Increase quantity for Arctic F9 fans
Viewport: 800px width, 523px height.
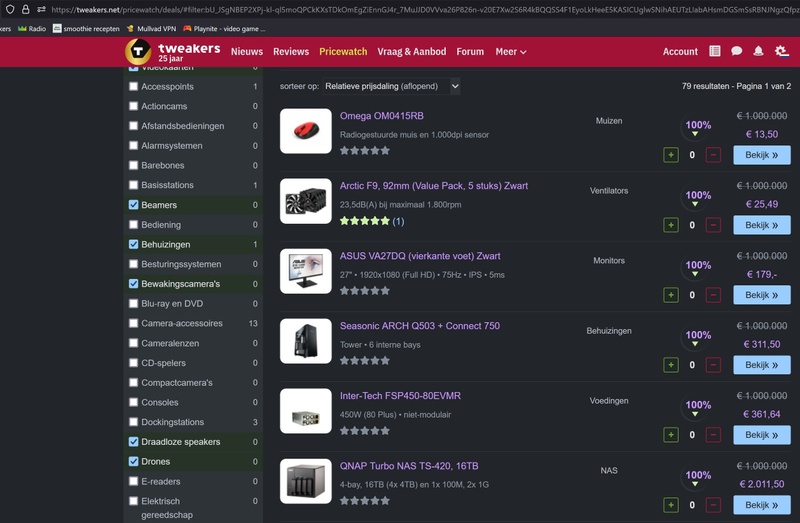click(x=671, y=225)
